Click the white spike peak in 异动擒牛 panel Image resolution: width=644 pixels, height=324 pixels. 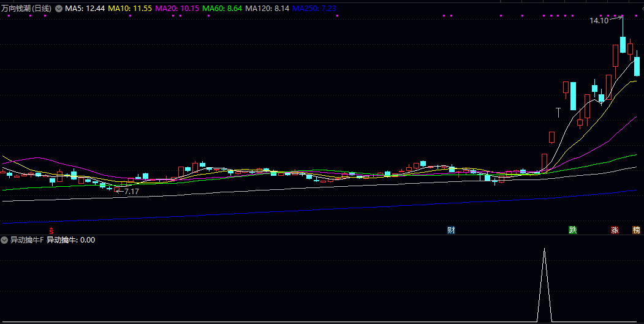click(x=545, y=249)
